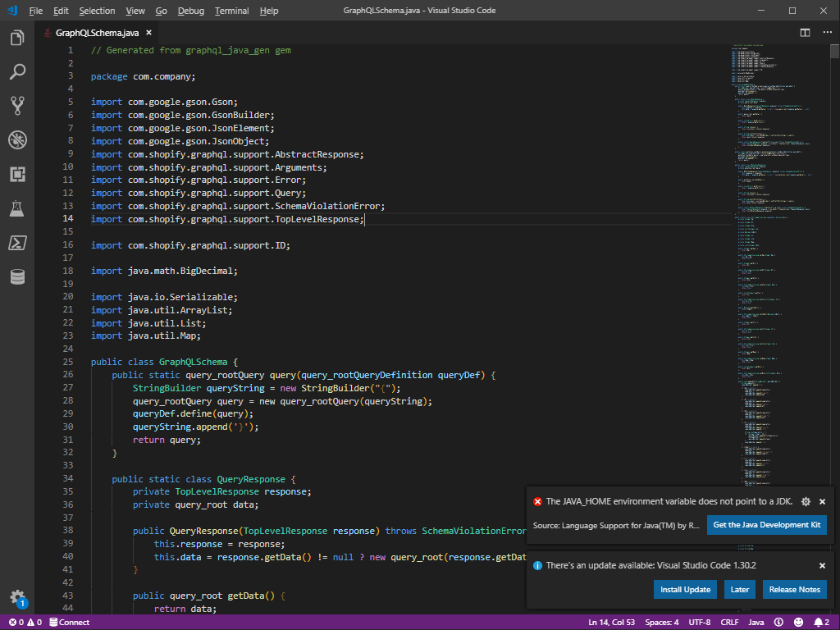Dismiss the JAVA_HOME error notification
The width and height of the screenshot is (840, 630).
tap(822, 501)
